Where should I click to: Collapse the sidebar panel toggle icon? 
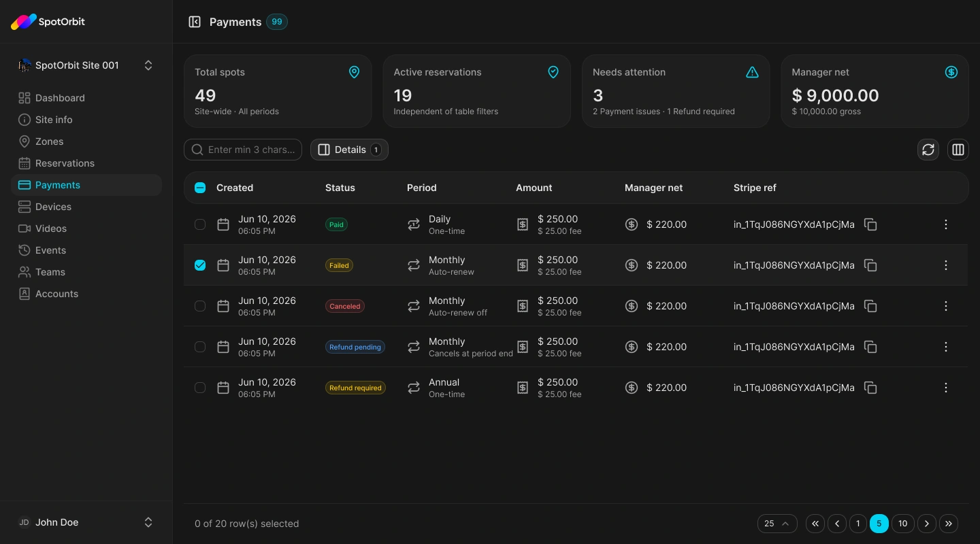coord(195,22)
